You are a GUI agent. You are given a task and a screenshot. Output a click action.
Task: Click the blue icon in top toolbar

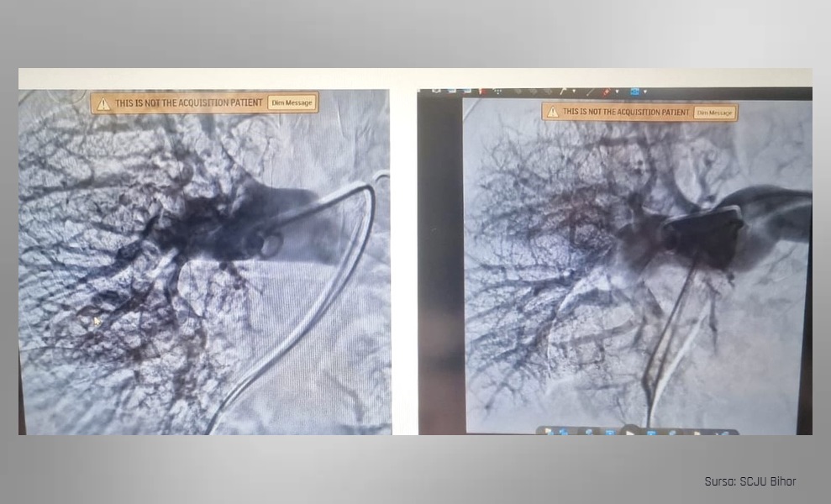634,92
